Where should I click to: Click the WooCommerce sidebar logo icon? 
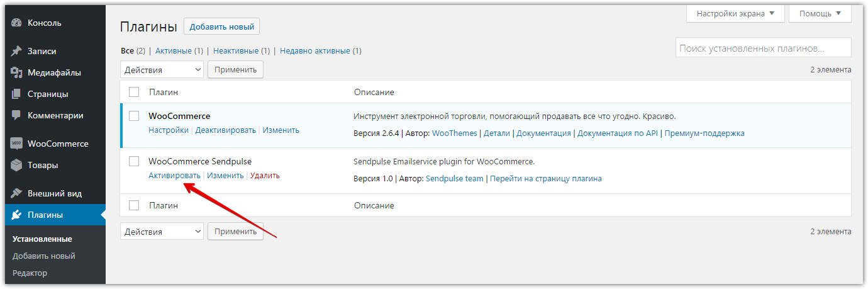[17, 144]
